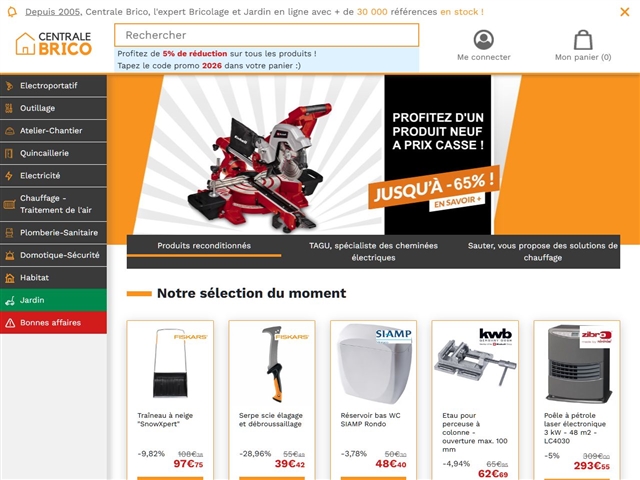Click the EN SAVOIR + banner button
Image resolution: width=640 pixels, height=480 pixels.
click(x=457, y=202)
